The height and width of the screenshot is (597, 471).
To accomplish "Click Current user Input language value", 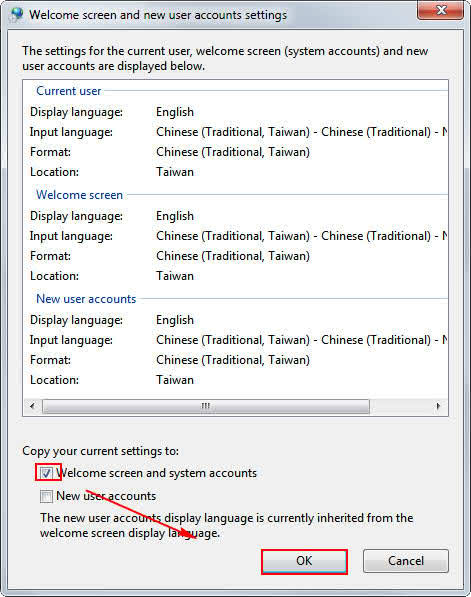I will [302, 132].
